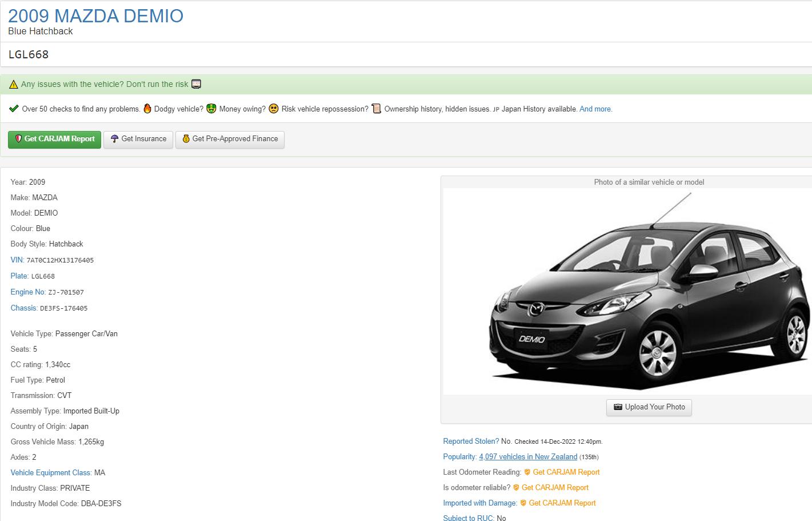Viewport: 812px width, 521px height.
Task: Click the '2009 MAZDA DEMIO' page heading
Action: tap(96, 16)
